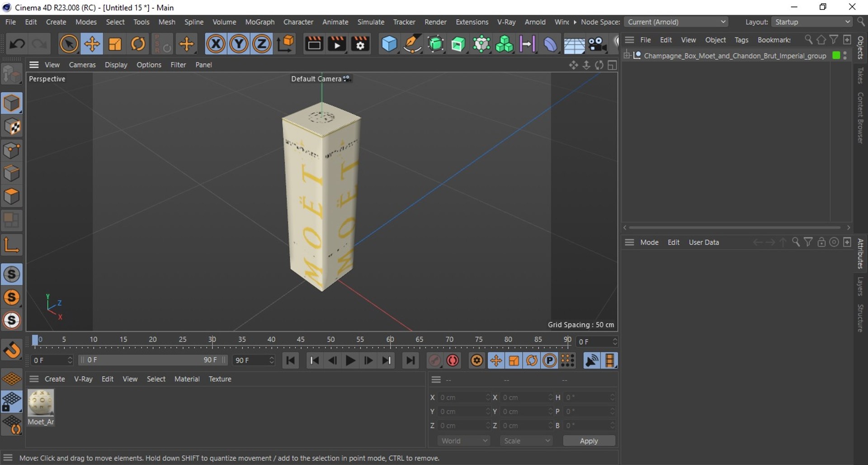
Task: Open Layout dropdown Startup
Action: point(812,22)
